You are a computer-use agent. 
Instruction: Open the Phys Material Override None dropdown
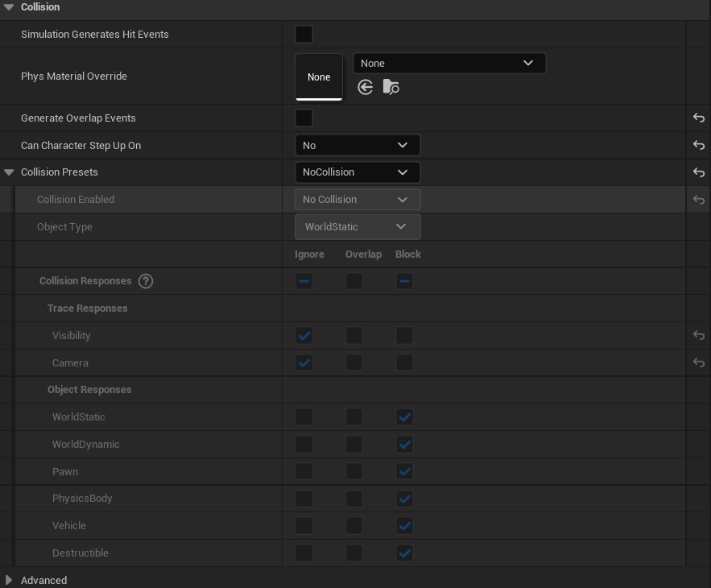pyautogui.click(x=449, y=63)
